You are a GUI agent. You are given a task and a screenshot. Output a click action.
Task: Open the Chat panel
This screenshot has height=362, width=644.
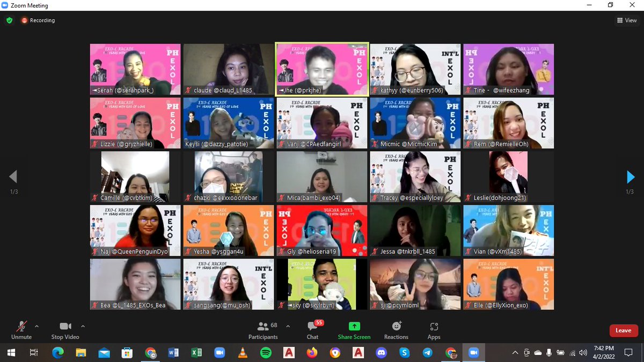(313, 330)
